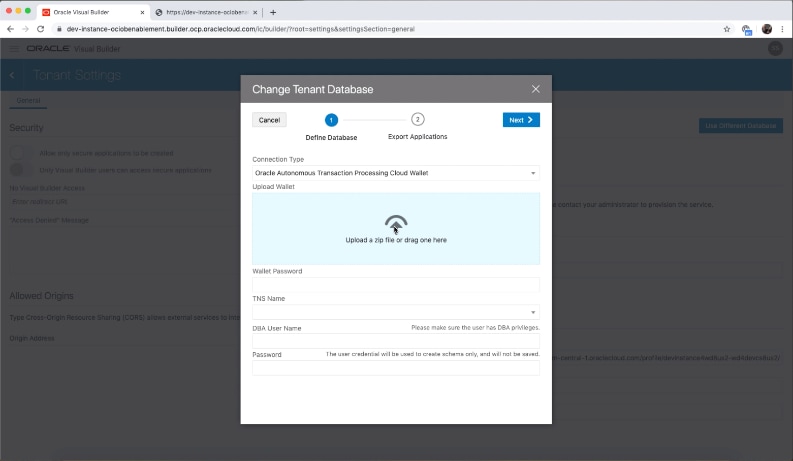The width and height of the screenshot is (793, 461).
Task: Open the browser profile avatar
Action: point(767,29)
